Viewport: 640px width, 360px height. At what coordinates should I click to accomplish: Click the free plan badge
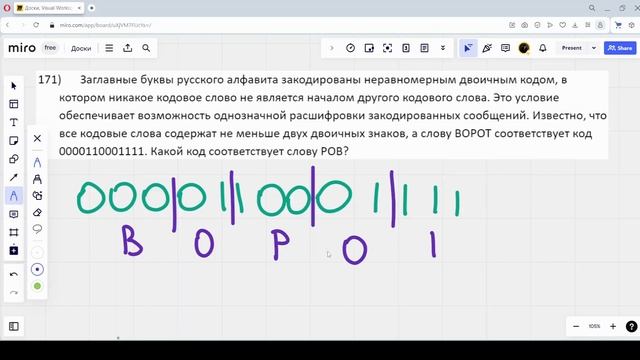tap(50, 48)
